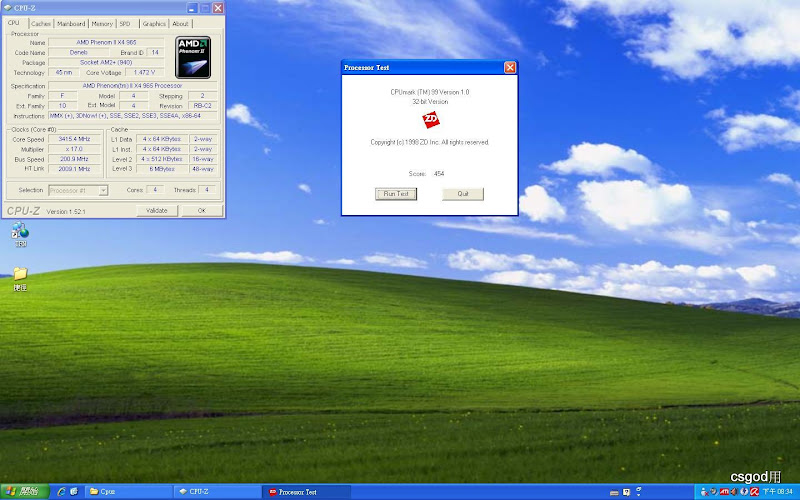Image resolution: width=800 pixels, height=500 pixels.
Task: Click the IME input method icon
Action: tap(627, 492)
